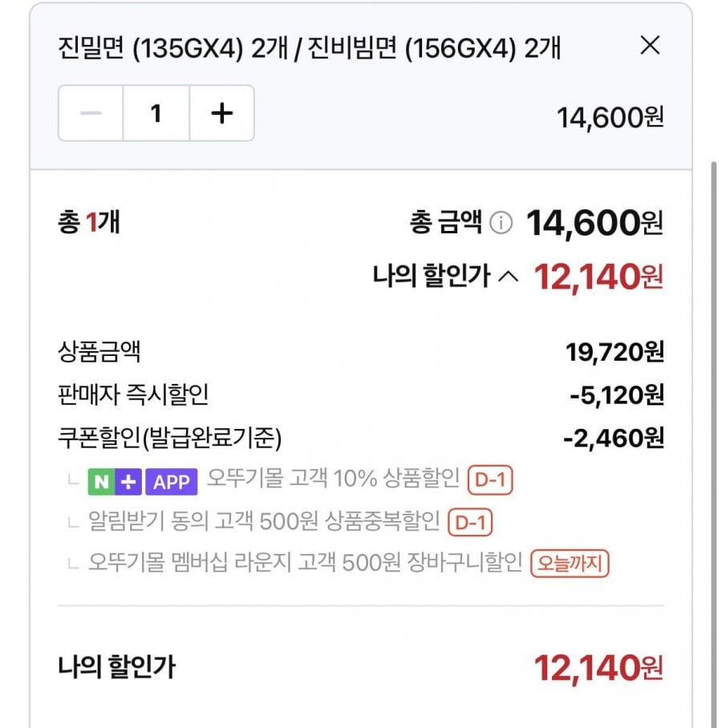
Task: Click the D-1 badge on 10% 상품할인
Action: point(489,481)
